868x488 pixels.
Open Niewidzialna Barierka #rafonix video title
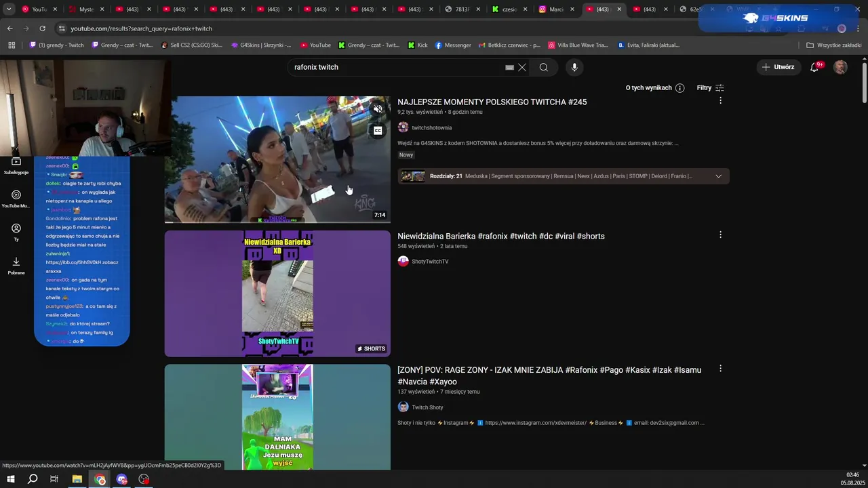pos(501,236)
